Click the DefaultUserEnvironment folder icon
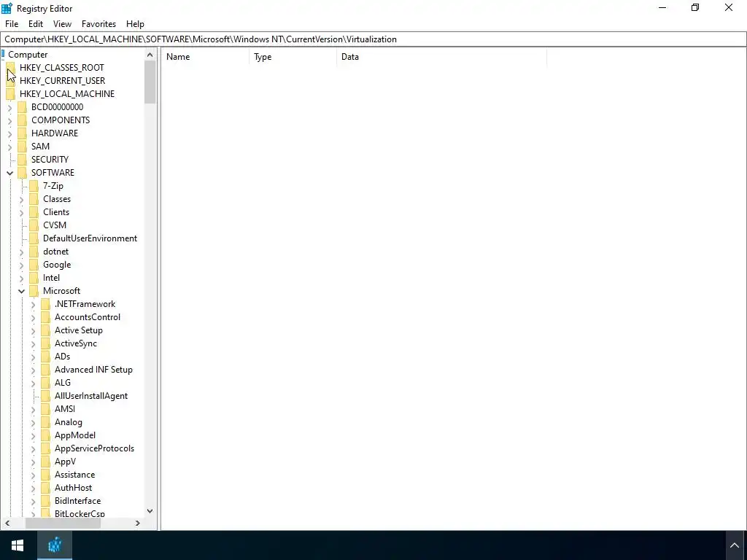 tap(34, 238)
